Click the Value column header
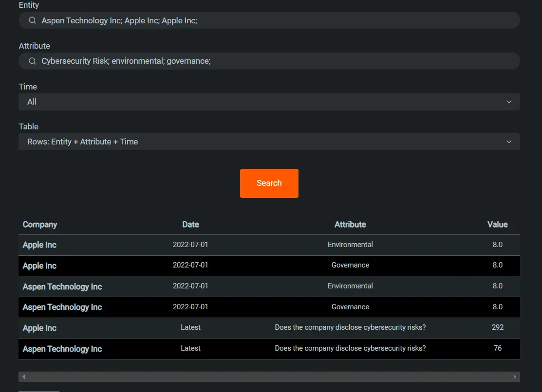The width and height of the screenshot is (542, 392). [497, 224]
